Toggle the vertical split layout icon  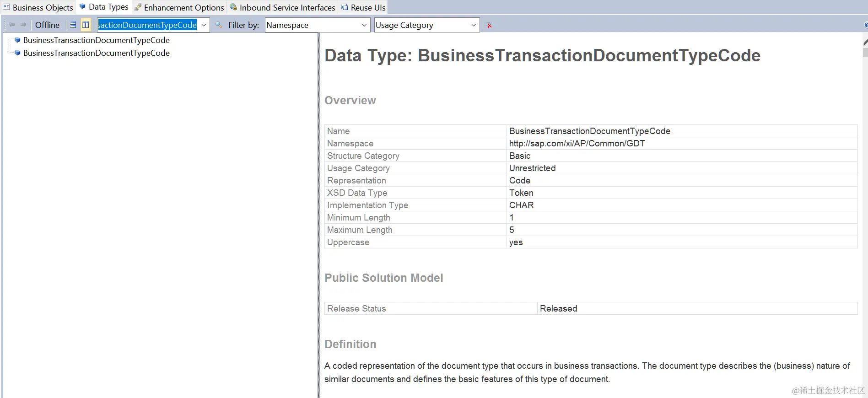point(86,25)
